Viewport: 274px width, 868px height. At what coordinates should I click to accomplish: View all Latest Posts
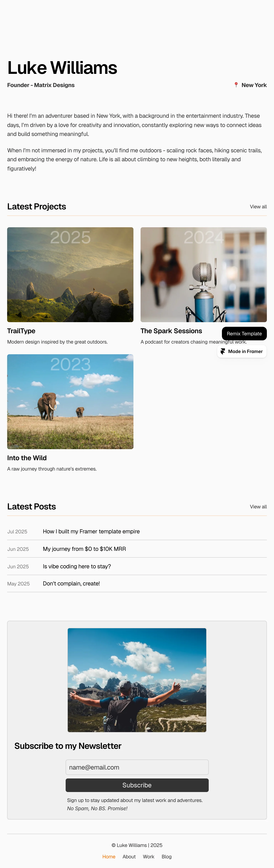tap(258, 507)
